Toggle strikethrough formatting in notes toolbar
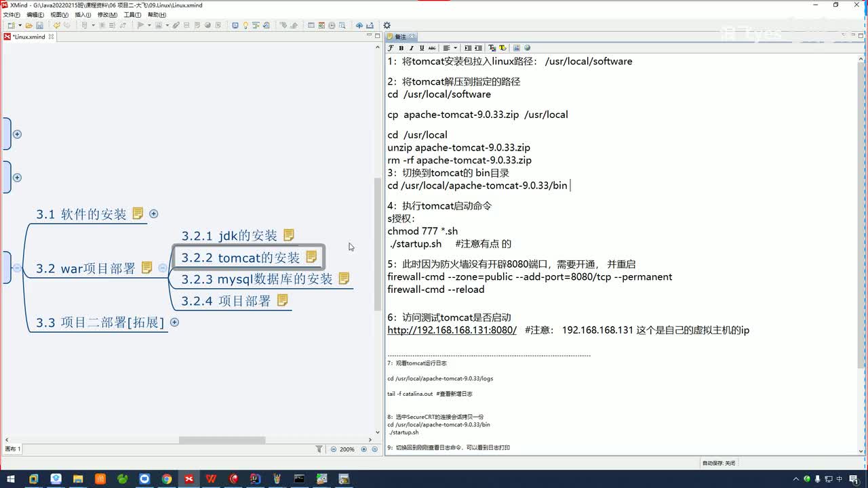The width and height of the screenshot is (868, 488). [x=432, y=48]
